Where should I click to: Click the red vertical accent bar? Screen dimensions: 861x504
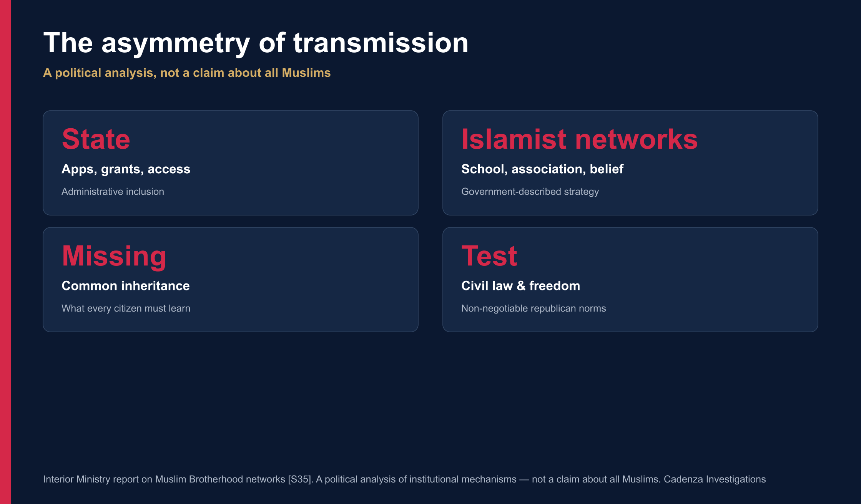coord(5,252)
